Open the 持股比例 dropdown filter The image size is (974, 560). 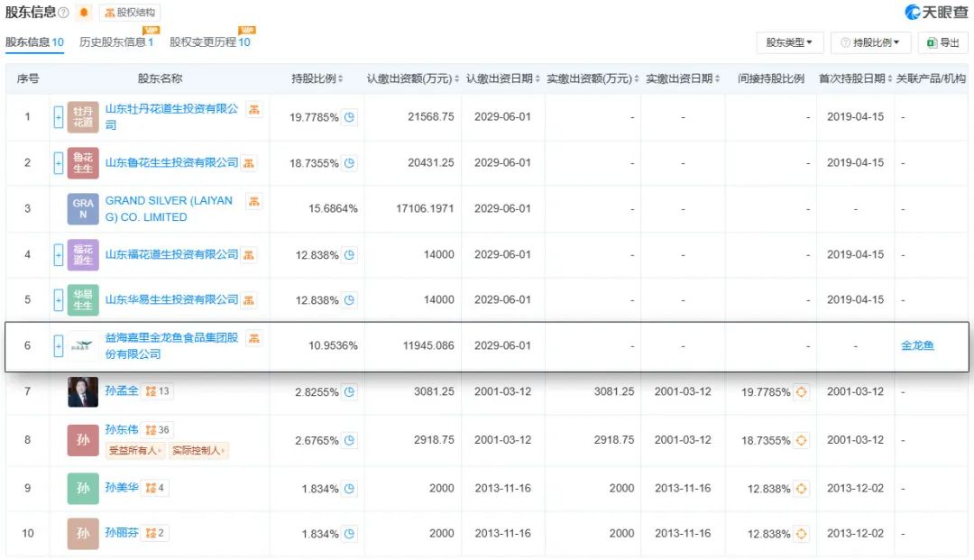(x=871, y=42)
